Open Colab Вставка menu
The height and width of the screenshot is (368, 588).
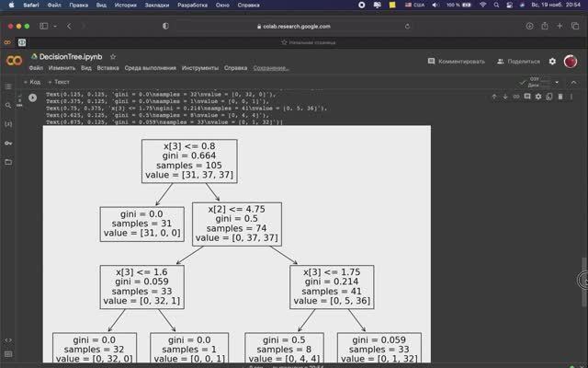[x=108, y=68]
